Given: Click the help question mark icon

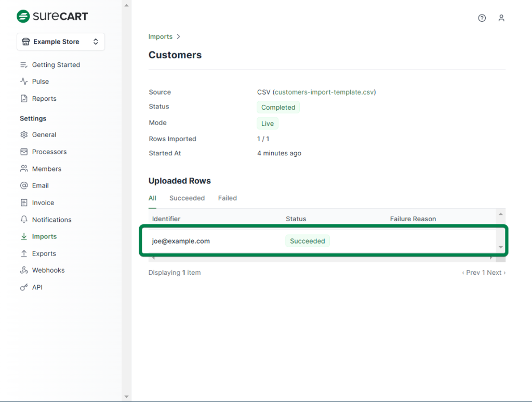Looking at the screenshot, I should [482, 18].
